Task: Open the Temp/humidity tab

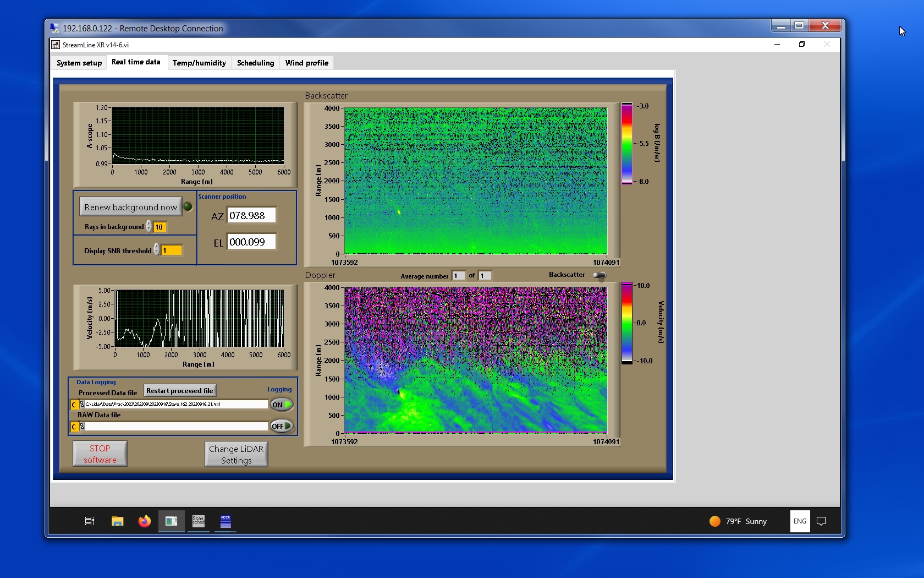Action: [199, 63]
